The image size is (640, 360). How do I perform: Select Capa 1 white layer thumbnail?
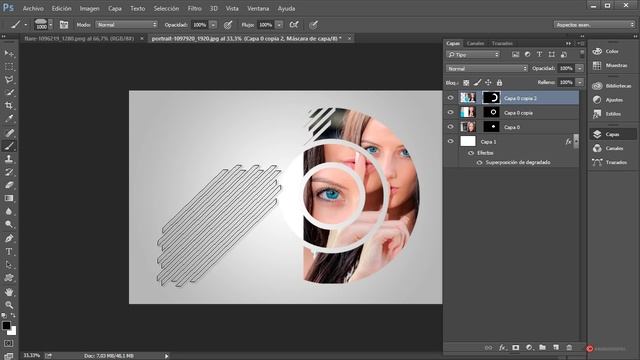click(x=468, y=141)
